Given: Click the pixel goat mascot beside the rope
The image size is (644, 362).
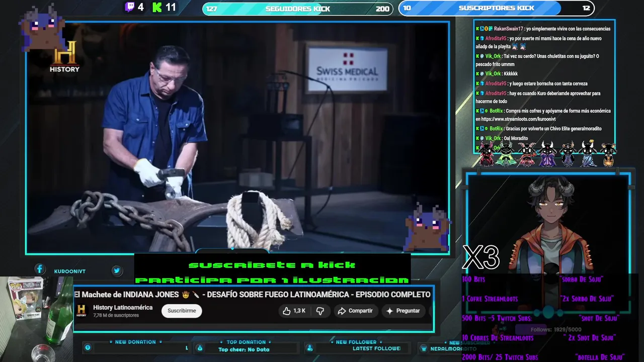Looking at the screenshot, I should pyautogui.click(x=427, y=228).
